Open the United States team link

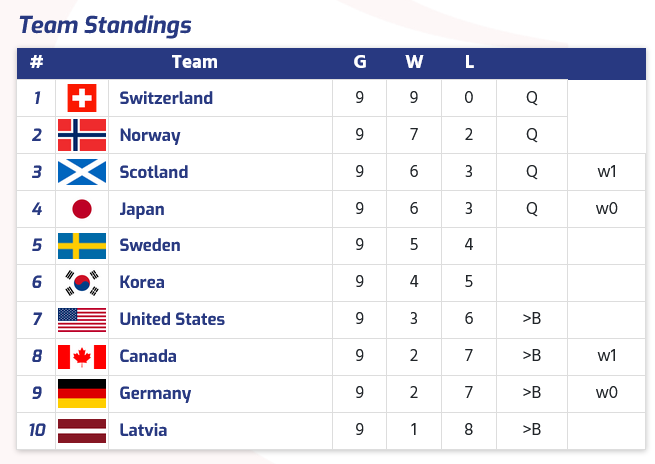click(x=172, y=320)
